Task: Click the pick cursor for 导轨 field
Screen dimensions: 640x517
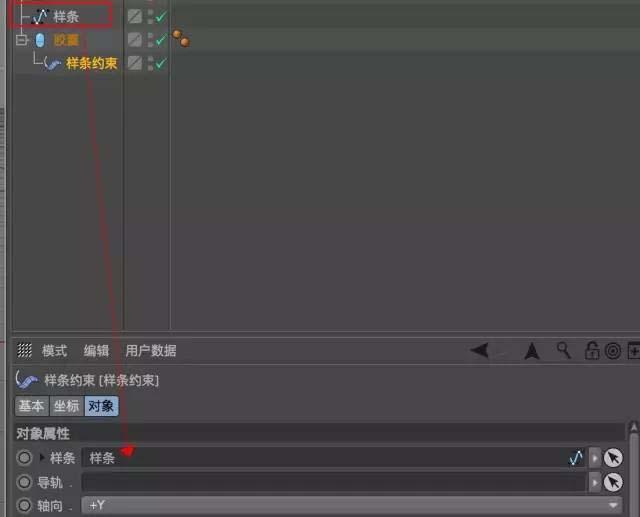Action: [613, 482]
